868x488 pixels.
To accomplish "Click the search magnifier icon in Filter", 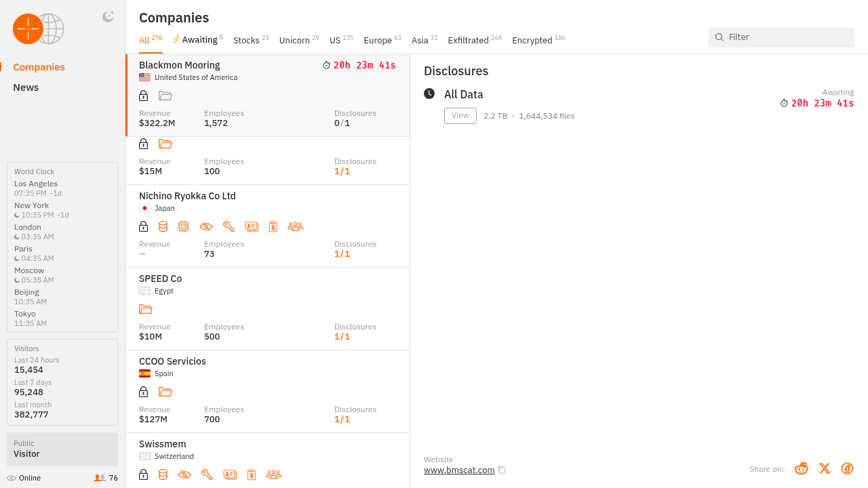I will tap(719, 37).
